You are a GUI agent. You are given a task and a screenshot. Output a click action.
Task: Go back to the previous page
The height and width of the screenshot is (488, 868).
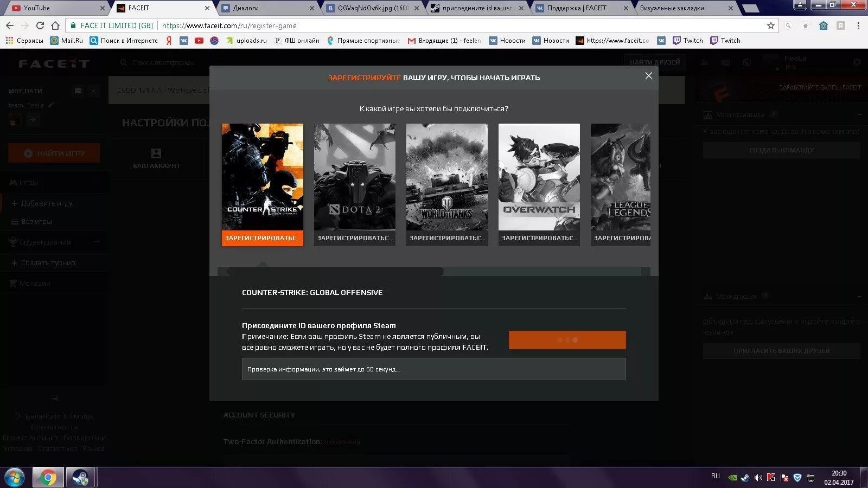10,25
